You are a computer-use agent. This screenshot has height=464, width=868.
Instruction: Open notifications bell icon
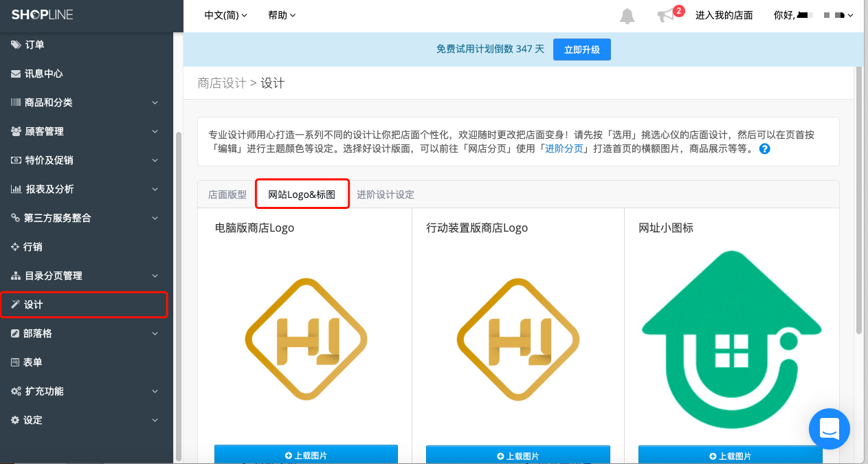[x=627, y=16]
